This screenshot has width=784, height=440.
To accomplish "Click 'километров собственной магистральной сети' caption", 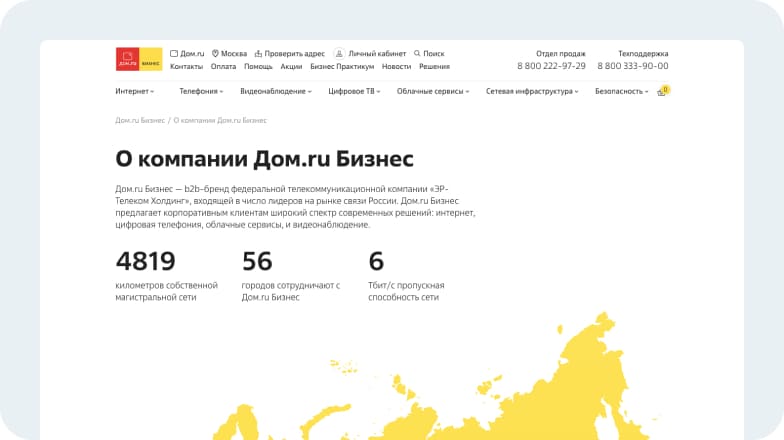I will [166, 291].
